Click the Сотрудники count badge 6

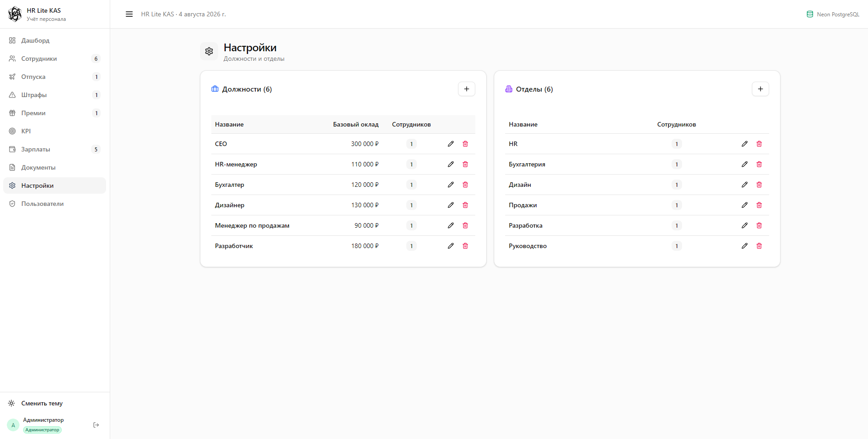[x=96, y=59]
